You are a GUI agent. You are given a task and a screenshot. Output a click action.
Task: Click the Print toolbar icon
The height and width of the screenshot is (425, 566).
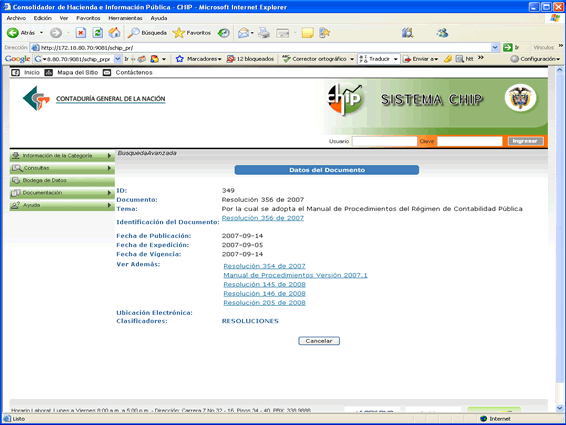tap(264, 33)
